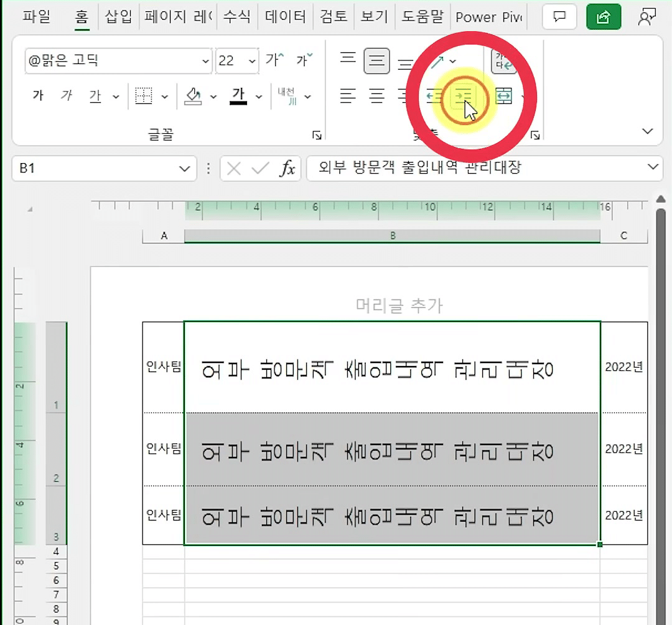672x625 pixels.
Task: Toggle bold formatting
Action: click(38, 95)
